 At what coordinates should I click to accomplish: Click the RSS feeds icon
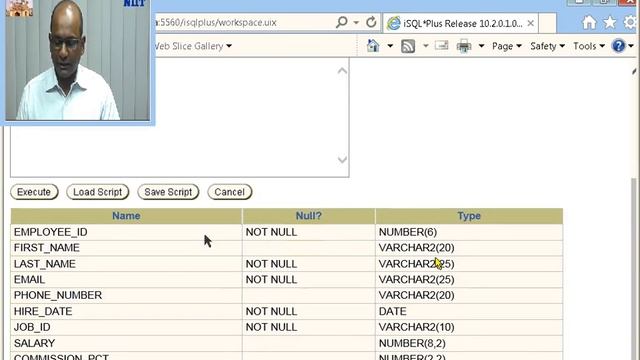coord(408,46)
